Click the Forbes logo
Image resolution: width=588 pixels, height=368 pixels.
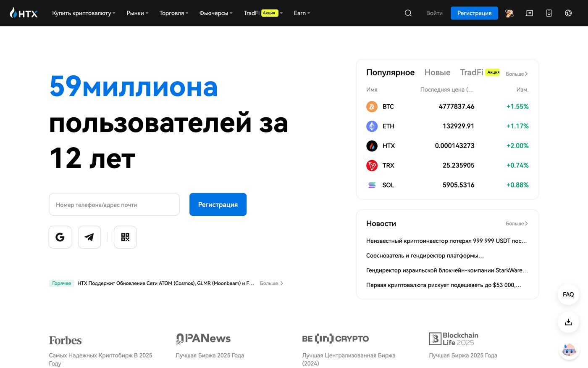point(65,340)
